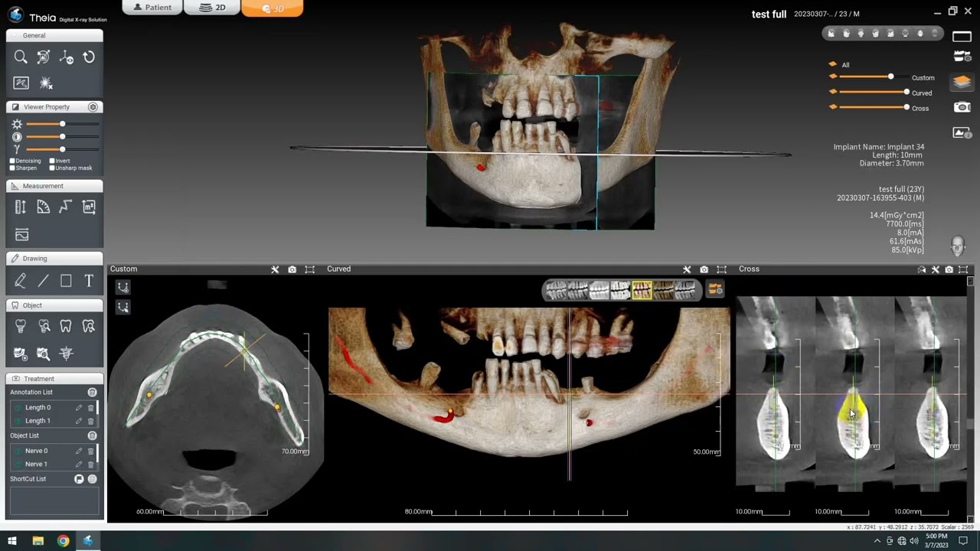Delete all in Annotation List trash icon
Viewport: 980px width, 551px height.
point(92,393)
